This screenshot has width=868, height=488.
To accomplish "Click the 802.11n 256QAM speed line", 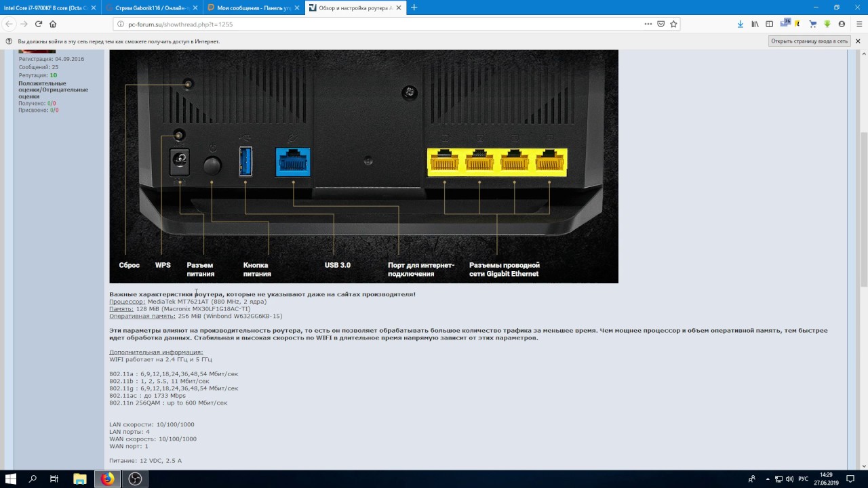I will click(168, 403).
